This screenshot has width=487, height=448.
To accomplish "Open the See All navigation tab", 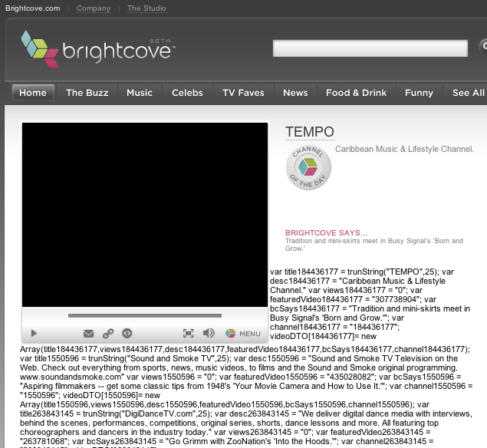I will [468, 93].
